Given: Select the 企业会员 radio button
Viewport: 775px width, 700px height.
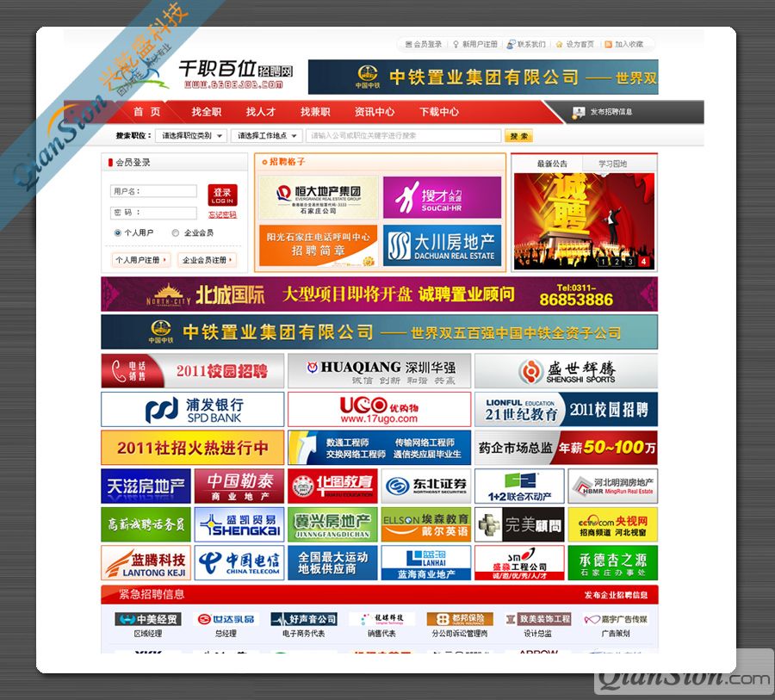Looking at the screenshot, I should (x=176, y=232).
